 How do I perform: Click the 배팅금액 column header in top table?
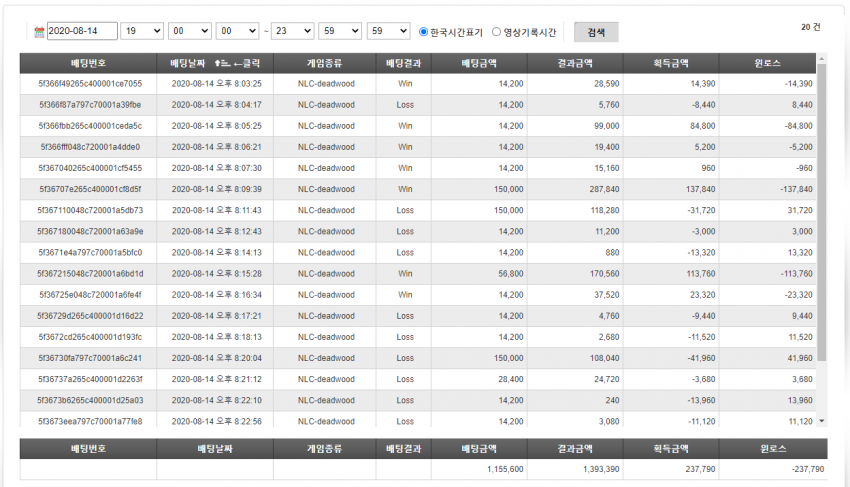click(x=479, y=63)
